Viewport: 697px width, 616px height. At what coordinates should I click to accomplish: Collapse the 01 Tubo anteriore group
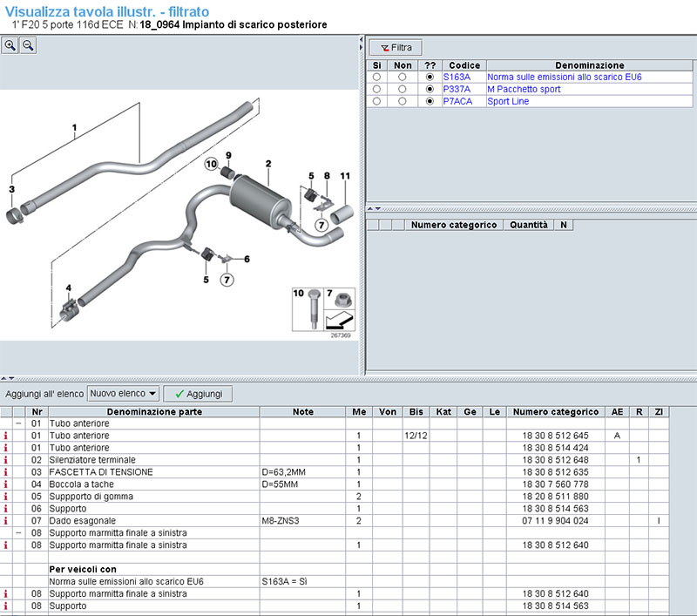click(18, 423)
